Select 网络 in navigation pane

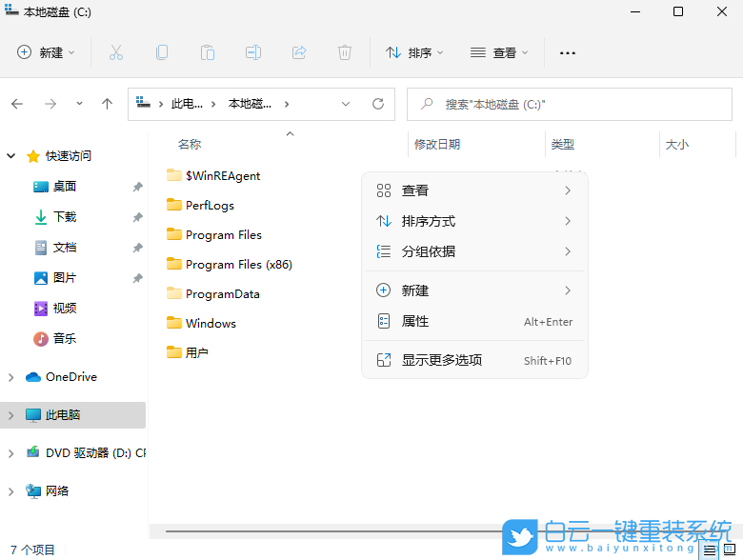[x=57, y=490]
